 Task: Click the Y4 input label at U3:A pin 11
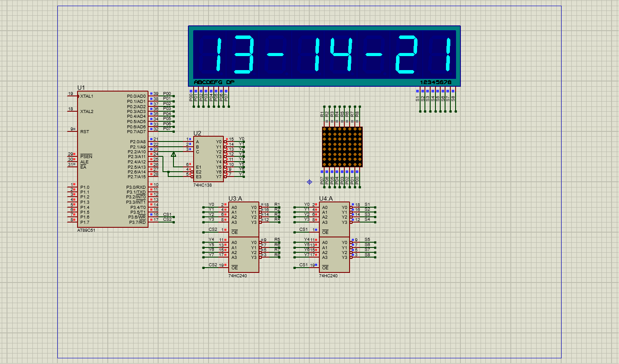pos(211,240)
